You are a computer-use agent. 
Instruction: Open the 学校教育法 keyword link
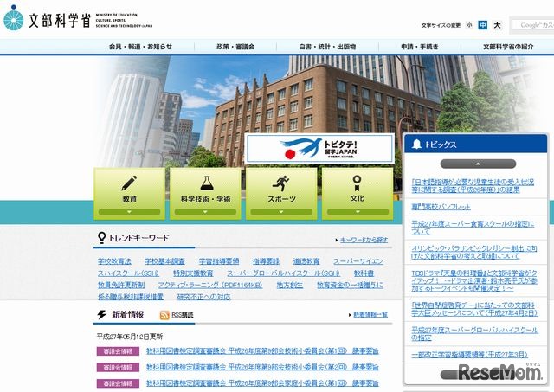pyautogui.click(x=114, y=261)
